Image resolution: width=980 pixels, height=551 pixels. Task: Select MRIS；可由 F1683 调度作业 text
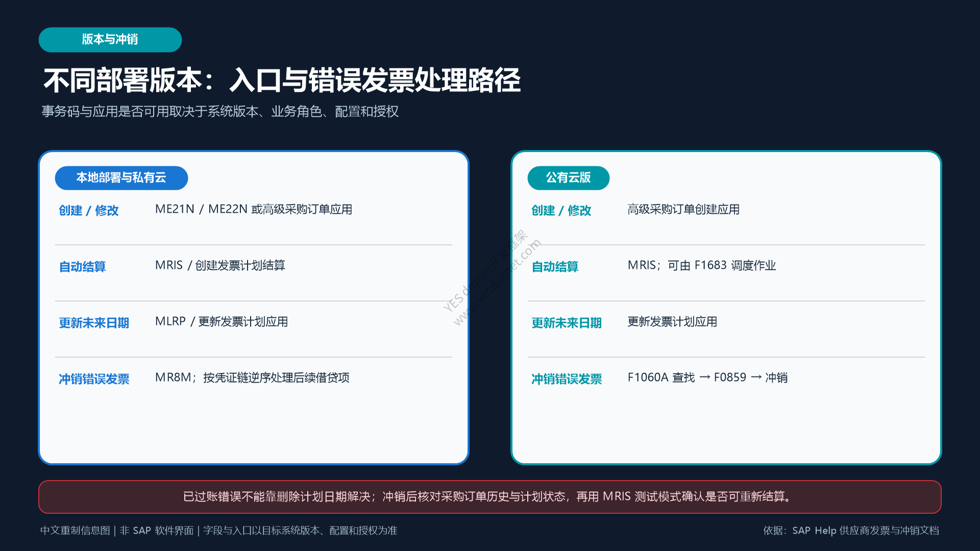point(702,265)
